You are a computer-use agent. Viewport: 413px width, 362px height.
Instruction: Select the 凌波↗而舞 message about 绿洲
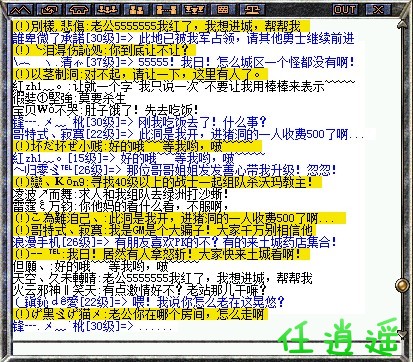click(x=120, y=194)
